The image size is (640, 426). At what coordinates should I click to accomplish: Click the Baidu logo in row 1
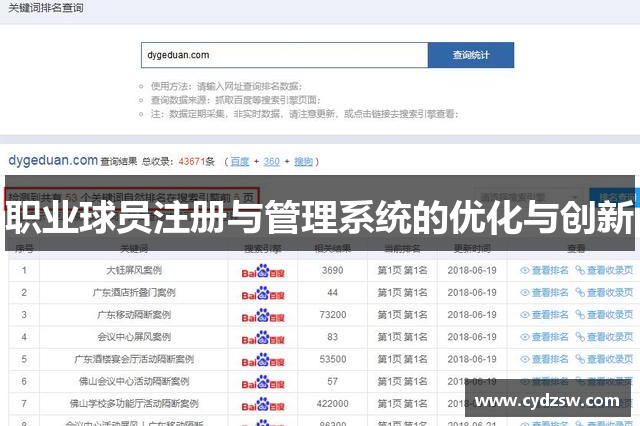(263, 271)
